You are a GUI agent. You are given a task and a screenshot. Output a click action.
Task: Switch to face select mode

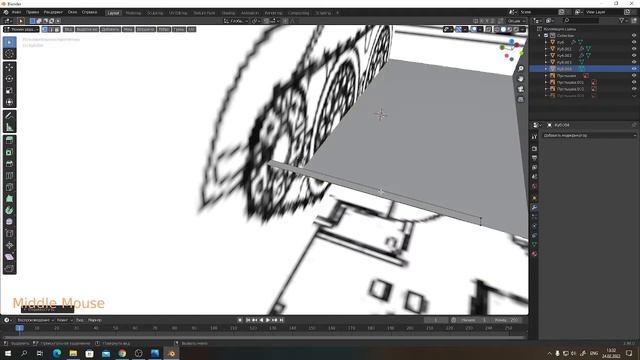point(57,29)
